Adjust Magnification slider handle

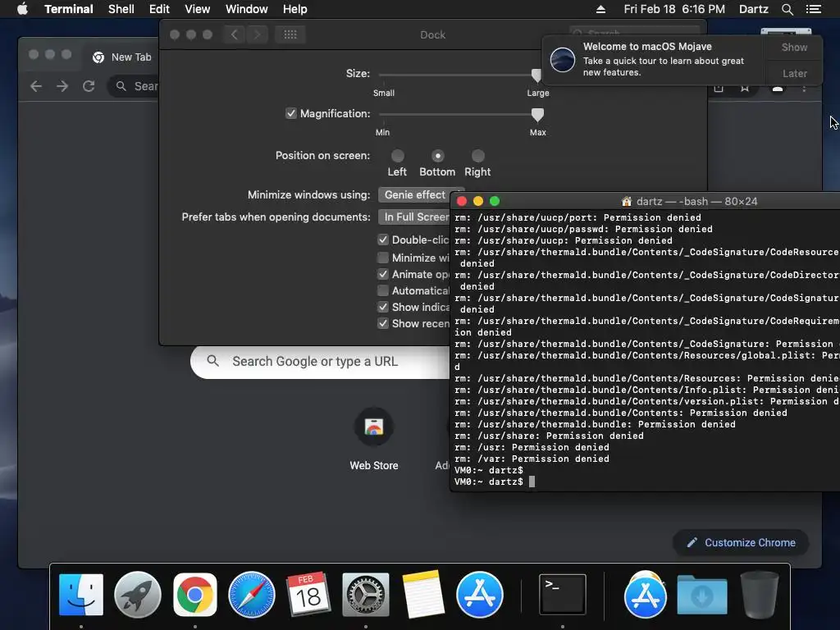pyautogui.click(x=537, y=115)
